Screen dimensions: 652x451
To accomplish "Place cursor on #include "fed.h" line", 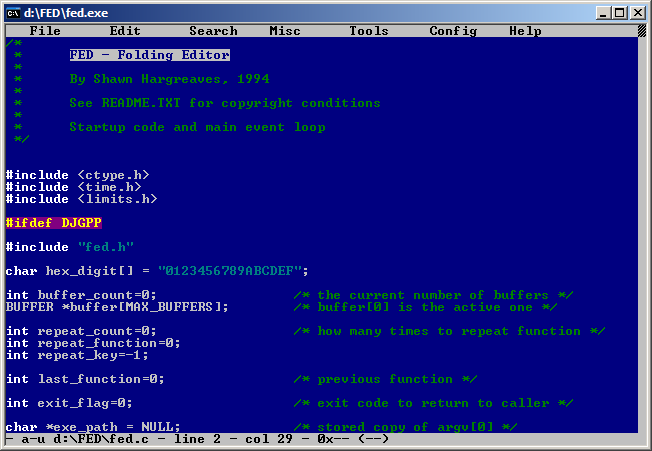I will (x=70, y=247).
